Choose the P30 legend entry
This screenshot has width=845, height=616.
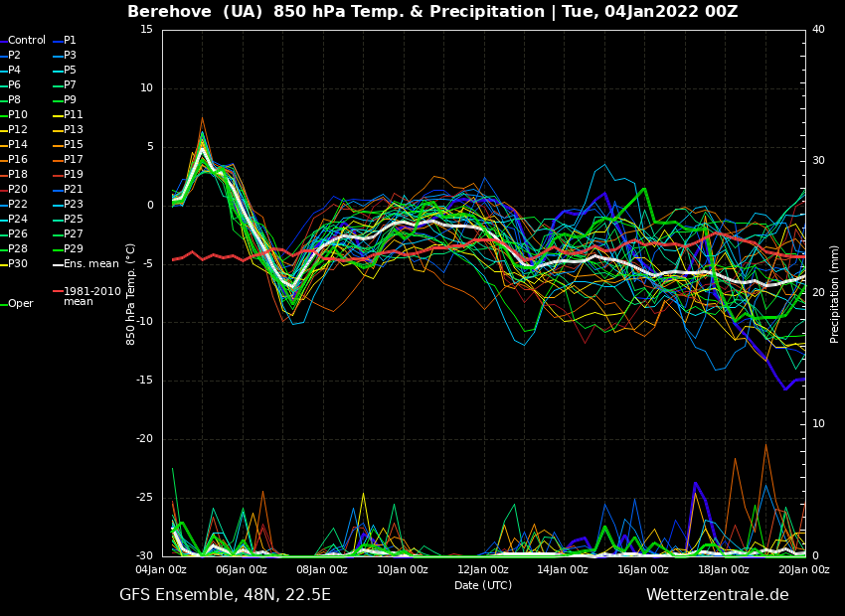18,264
